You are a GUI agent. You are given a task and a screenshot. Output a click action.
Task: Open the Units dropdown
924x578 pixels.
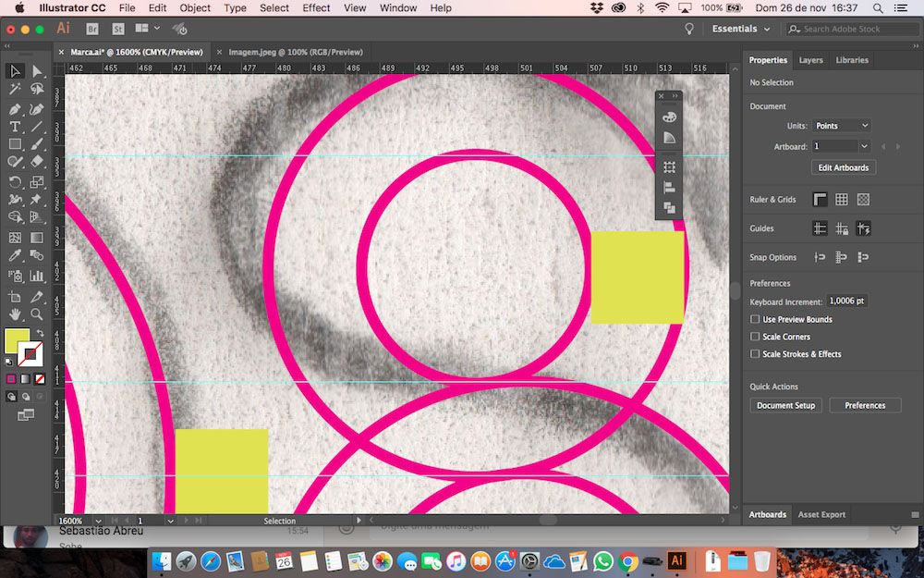(x=842, y=126)
